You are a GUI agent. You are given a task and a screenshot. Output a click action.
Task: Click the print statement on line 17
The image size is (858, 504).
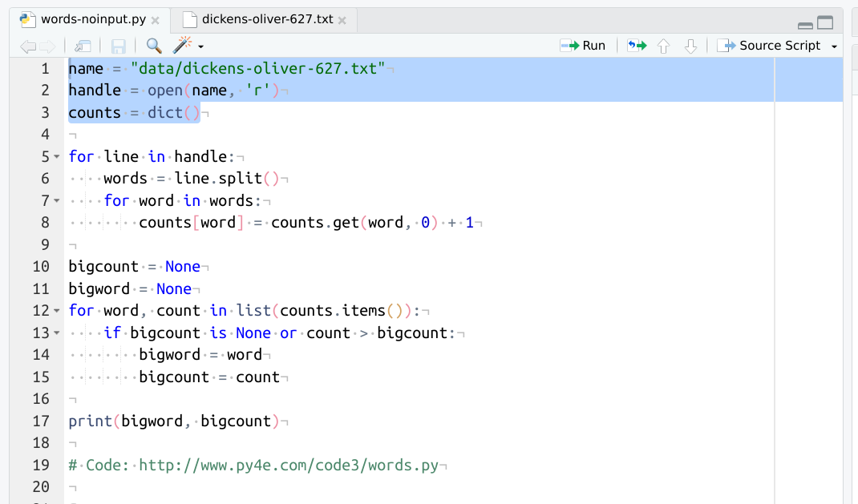[174, 421]
